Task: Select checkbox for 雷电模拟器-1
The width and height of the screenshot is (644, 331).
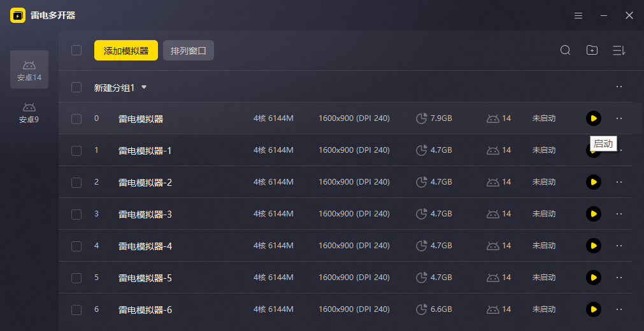Action: point(76,151)
